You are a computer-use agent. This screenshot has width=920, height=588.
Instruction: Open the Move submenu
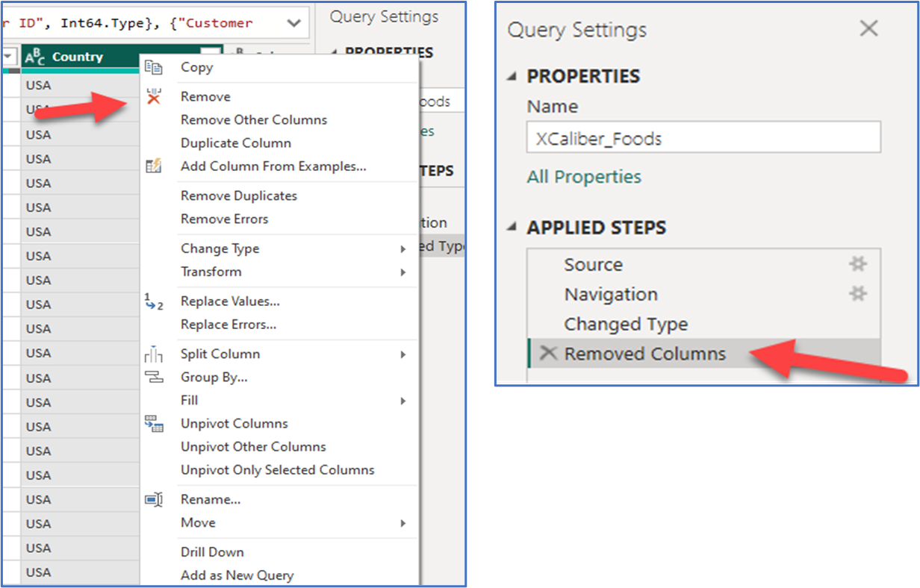pyautogui.click(x=403, y=523)
